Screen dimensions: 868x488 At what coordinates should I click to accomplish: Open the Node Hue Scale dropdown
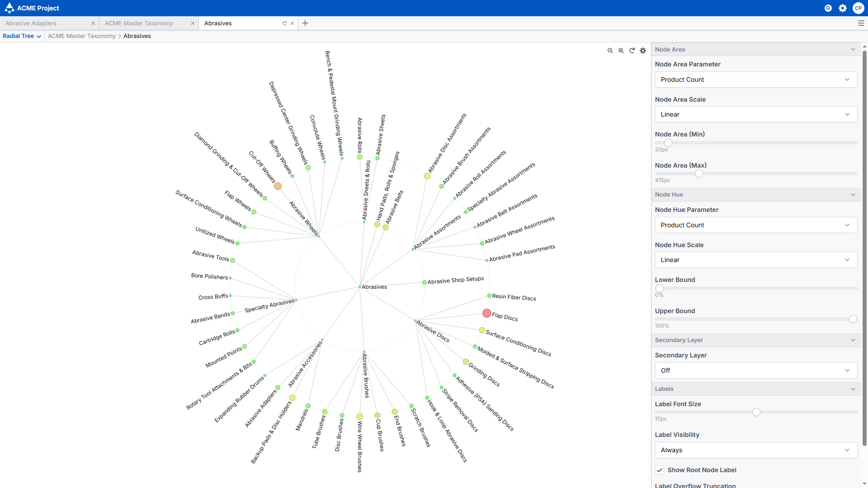coord(756,260)
